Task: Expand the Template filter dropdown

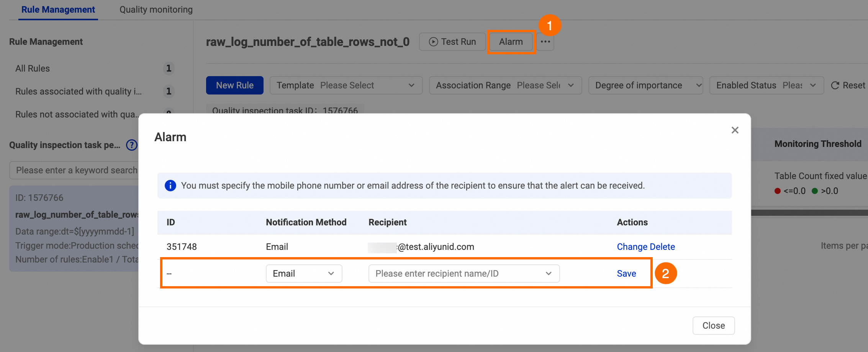Action: click(x=346, y=85)
